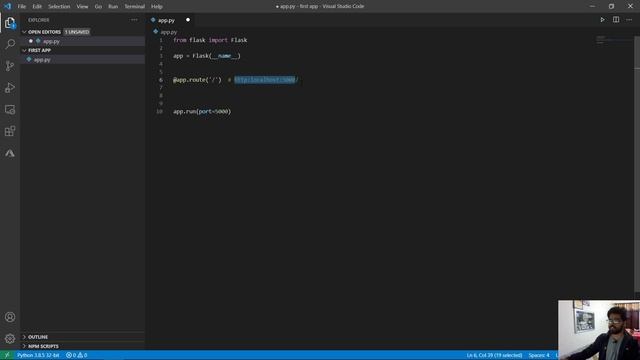
Task: Open editor More Actions ellipsis
Action: (629, 20)
